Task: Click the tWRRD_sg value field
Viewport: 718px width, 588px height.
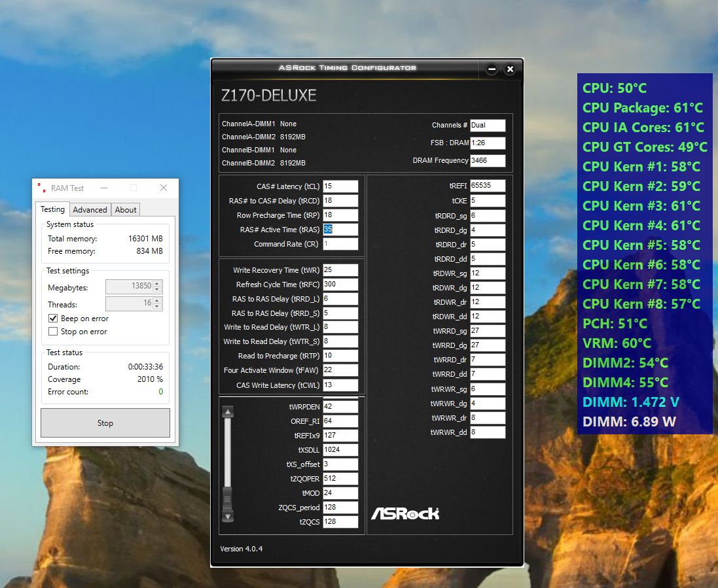Action: click(x=488, y=331)
